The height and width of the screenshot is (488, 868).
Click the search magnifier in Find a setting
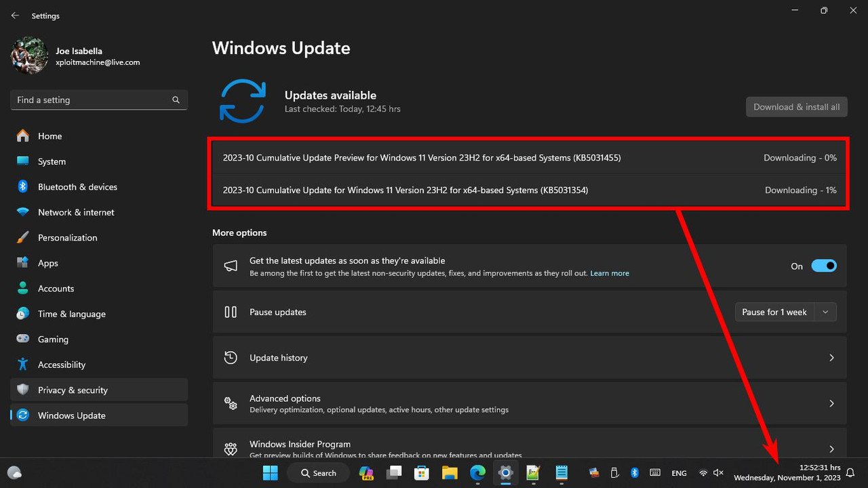(x=176, y=100)
